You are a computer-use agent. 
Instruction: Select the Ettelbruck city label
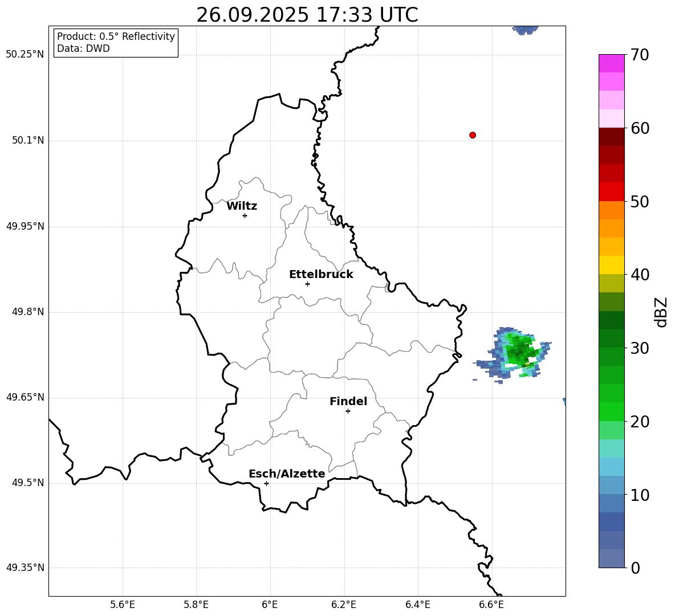(x=321, y=275)
